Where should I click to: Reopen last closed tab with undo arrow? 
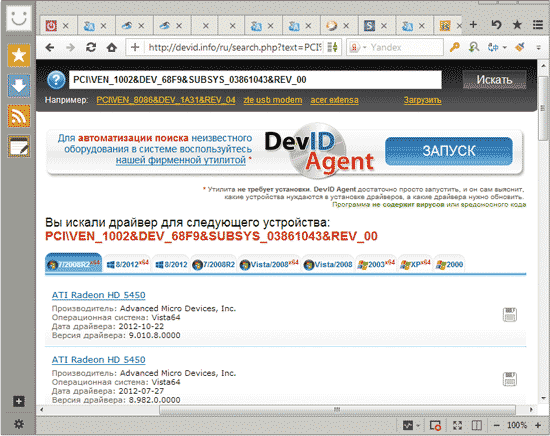click(496, 25)
